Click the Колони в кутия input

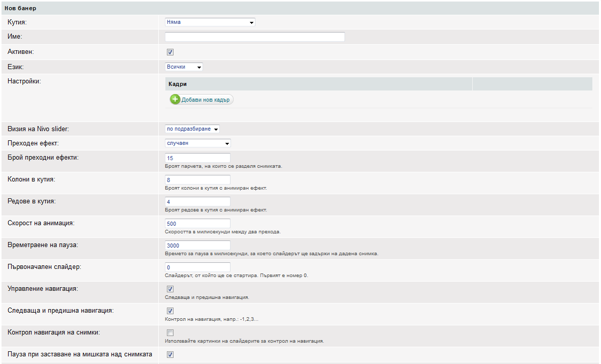point(197,180)
